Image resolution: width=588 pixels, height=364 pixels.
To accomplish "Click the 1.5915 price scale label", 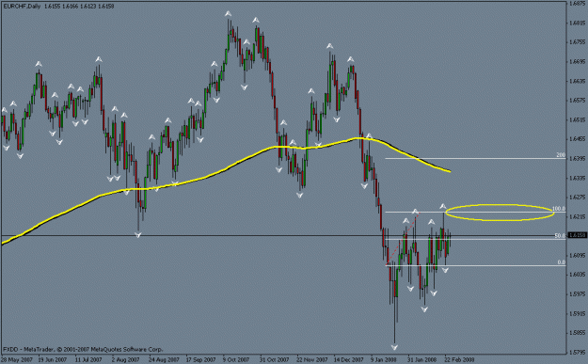I will (577, 313).
